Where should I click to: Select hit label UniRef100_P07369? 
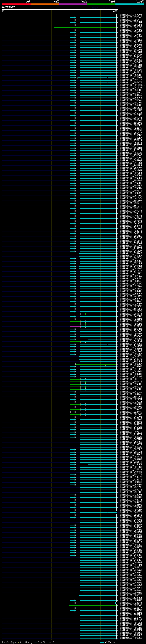(x=131, y=276)
